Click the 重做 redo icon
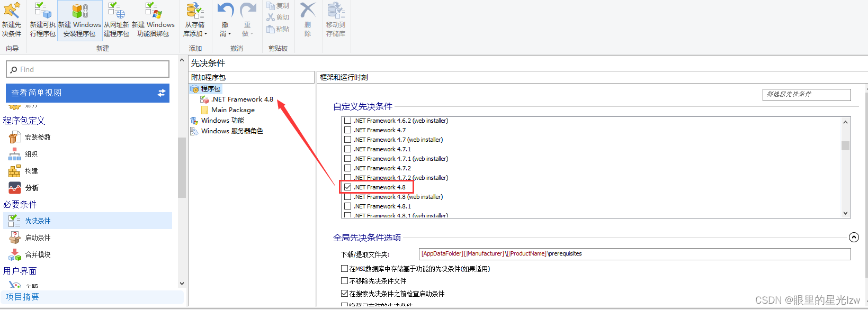Image resolution: width=868 pixels, height=310 pixels. pyautogui.click(x=248, y=10)
